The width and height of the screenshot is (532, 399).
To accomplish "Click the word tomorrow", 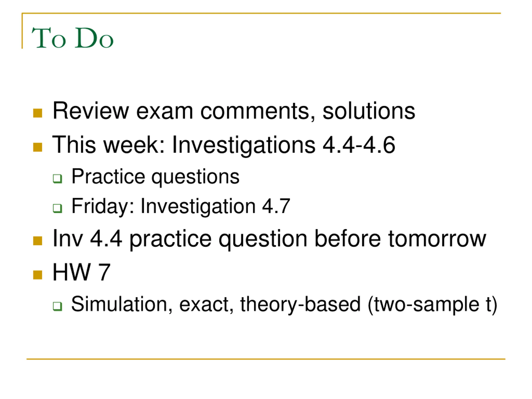I will [437, 239].
